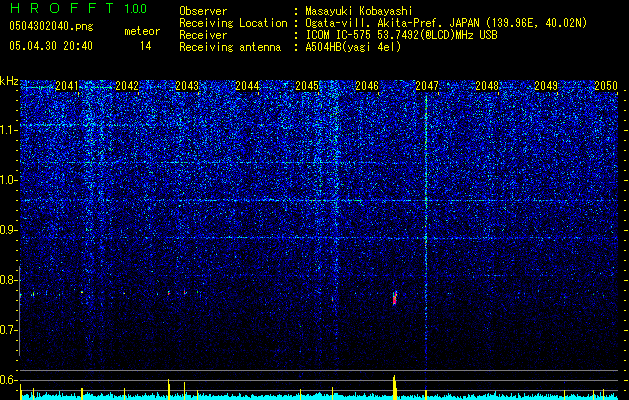Click the 2041 time marker
Image resolution: width=629 pixels, height=400 pixels.
(x=67, y=86)
